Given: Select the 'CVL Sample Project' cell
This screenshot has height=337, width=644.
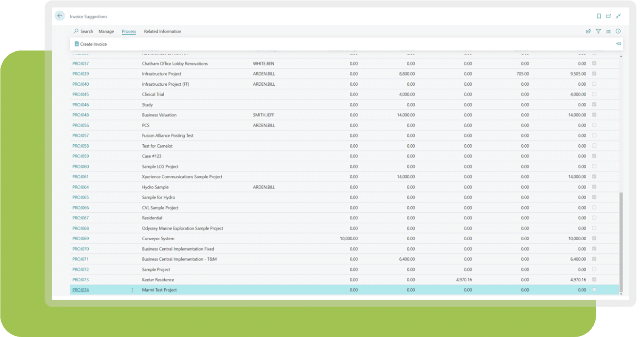Looking at the screenshot, I should 160,208.
